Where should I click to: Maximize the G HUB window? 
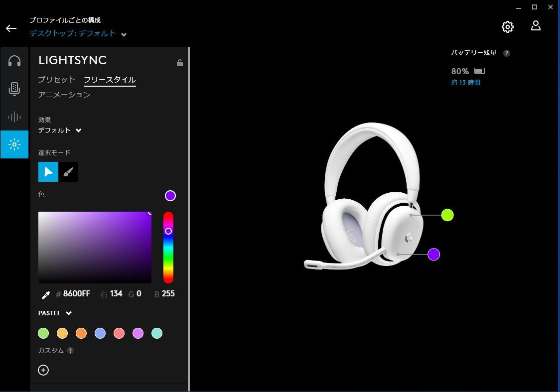point(535,7)
